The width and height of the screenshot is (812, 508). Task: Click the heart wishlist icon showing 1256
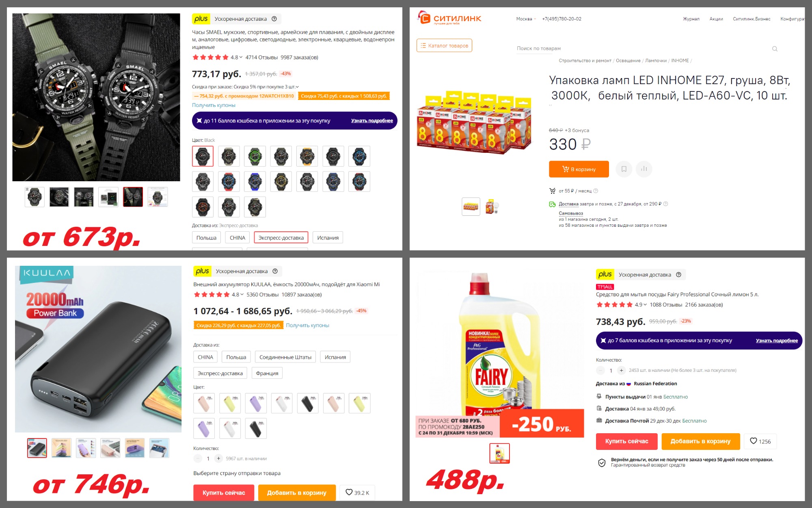pyautogui.click(x=760, y=441)
